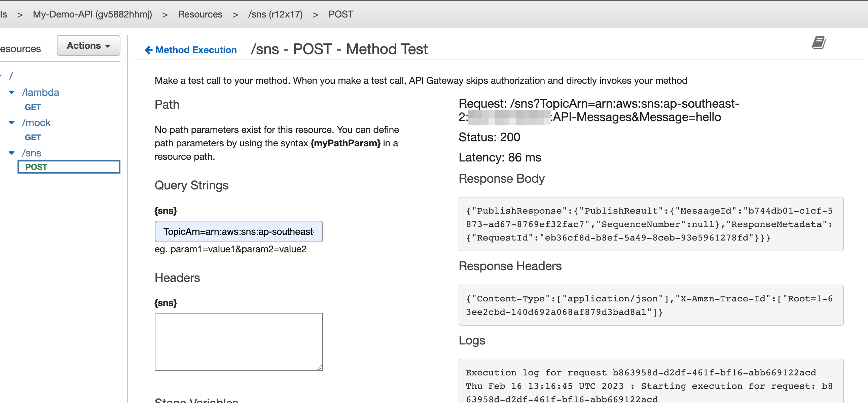Screen dimensions: 868x403
Task: Select the POST method under /sns
Action: 36,167
